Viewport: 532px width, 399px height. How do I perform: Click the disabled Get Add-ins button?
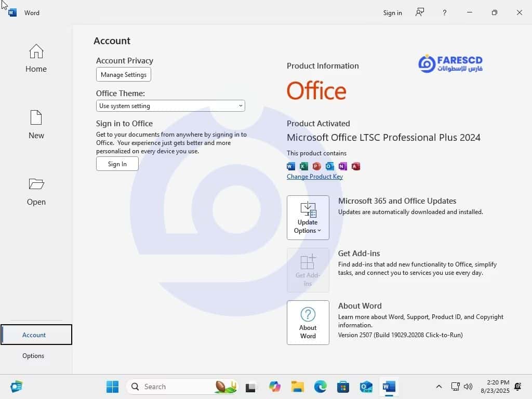point(308,270)
